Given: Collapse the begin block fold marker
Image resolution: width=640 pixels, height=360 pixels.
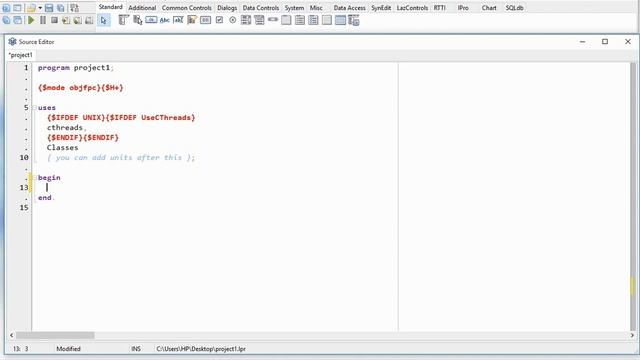Looking at the screenshot, I should [35, 178].
